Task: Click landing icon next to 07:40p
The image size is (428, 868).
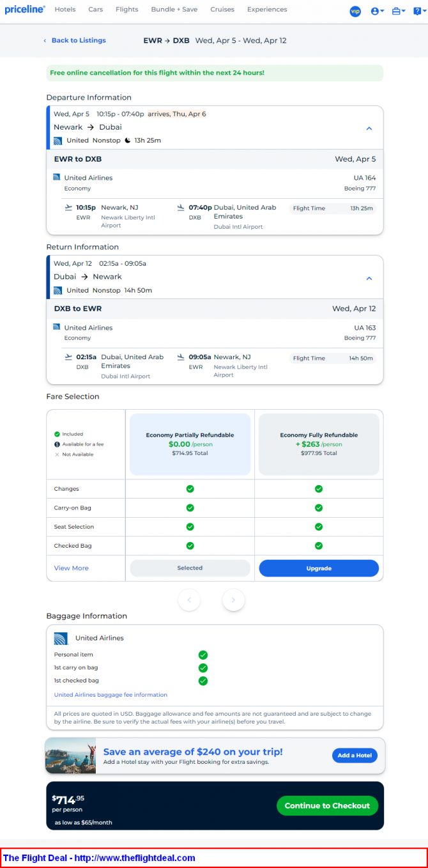Action: click(x=181, y=207)
